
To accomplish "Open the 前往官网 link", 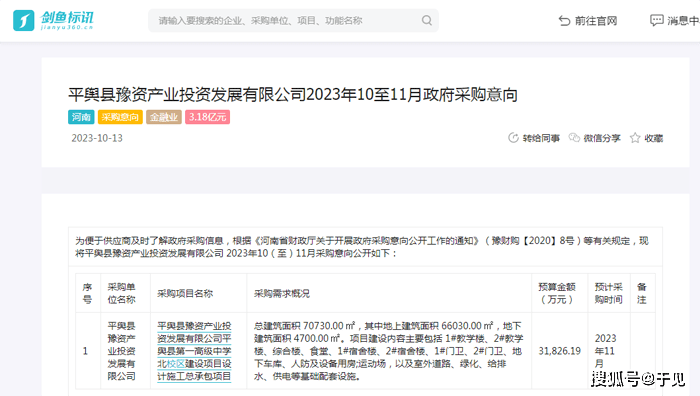I will point(596,21).
